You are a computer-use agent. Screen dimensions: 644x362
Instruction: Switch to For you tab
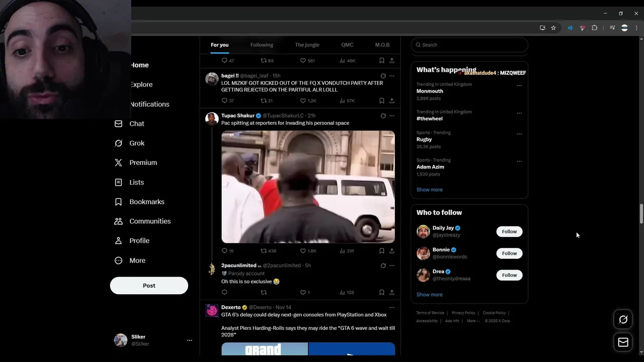(x=219, y=45)
